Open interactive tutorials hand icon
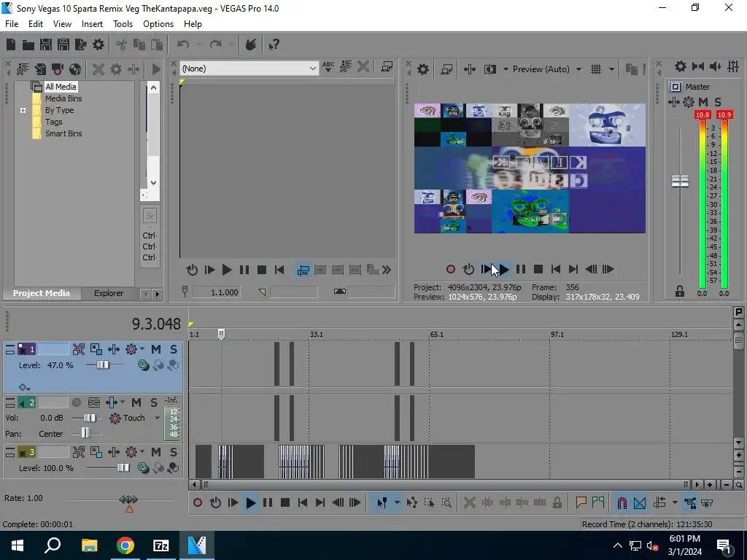 point(251,44)
